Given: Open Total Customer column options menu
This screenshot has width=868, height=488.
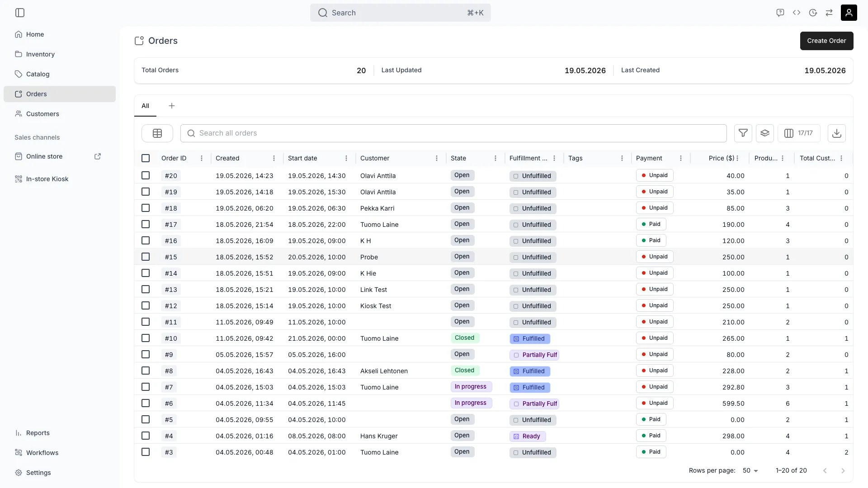Looking at the screenshot, I should pyautogui.click(x=841, y=158).
